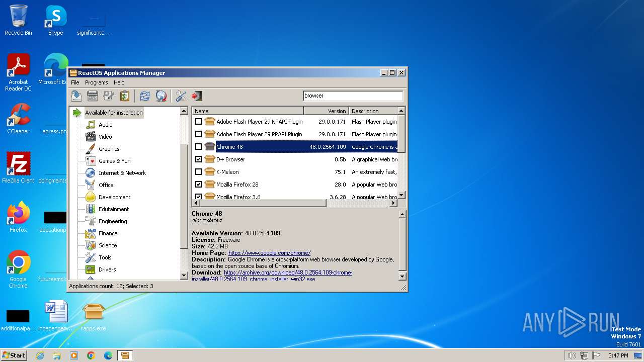Viewport: 644px width, 362px height.
Task: Sort list by Name column header
Action: [x=248, y=111]
